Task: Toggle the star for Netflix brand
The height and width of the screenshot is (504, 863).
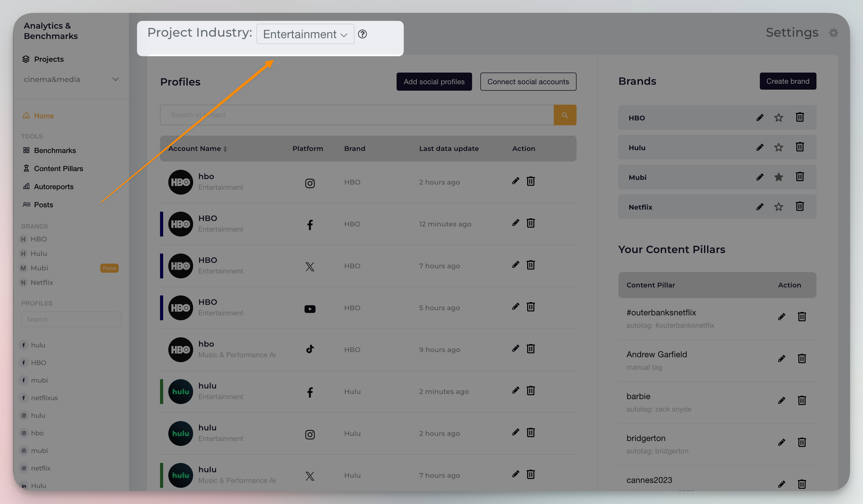Action: click(x=778, y=207)
